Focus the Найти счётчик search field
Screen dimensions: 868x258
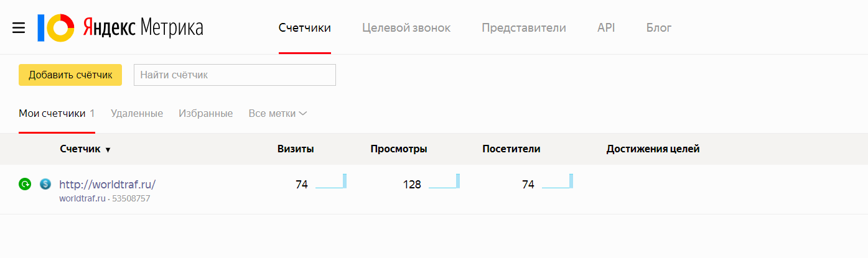click(235, 75)
